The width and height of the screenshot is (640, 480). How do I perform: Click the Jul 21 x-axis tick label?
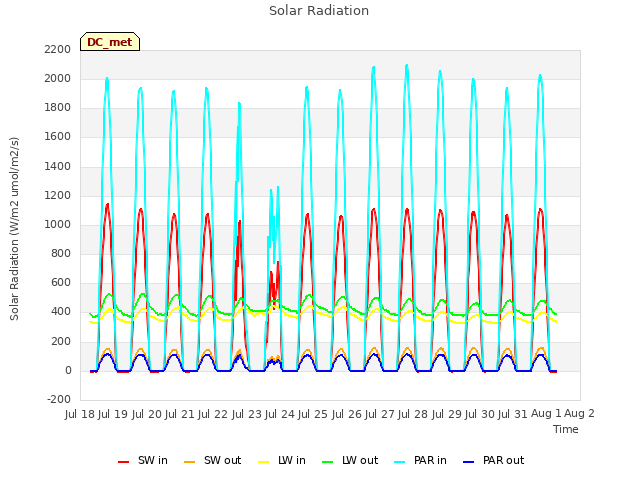click(180, 414)
